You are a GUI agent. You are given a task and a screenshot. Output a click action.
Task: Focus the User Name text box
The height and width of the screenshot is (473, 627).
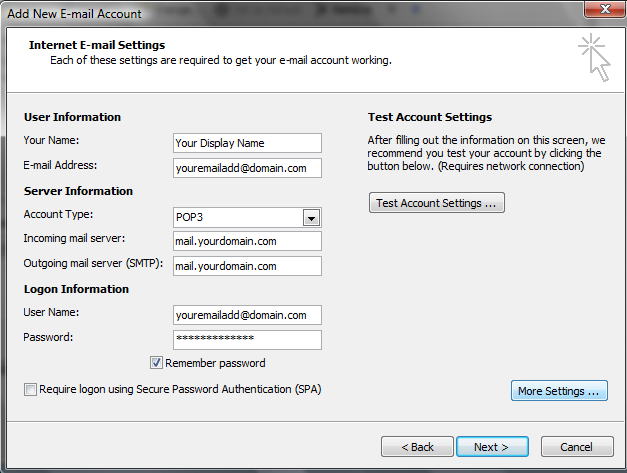246,315
